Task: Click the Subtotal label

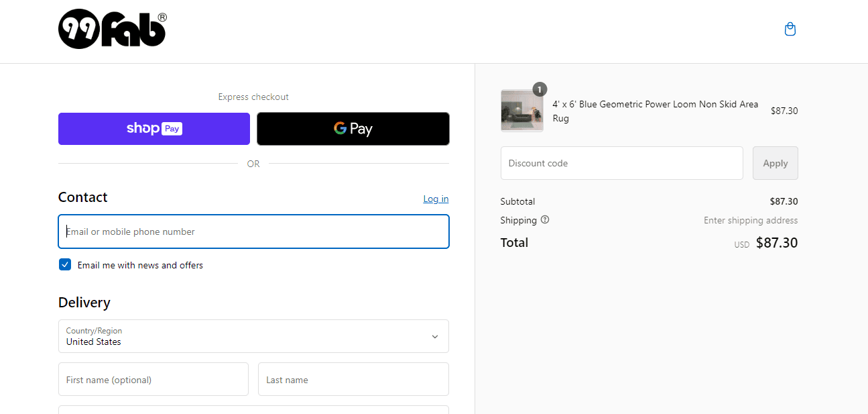Action: tap(517, 201)
